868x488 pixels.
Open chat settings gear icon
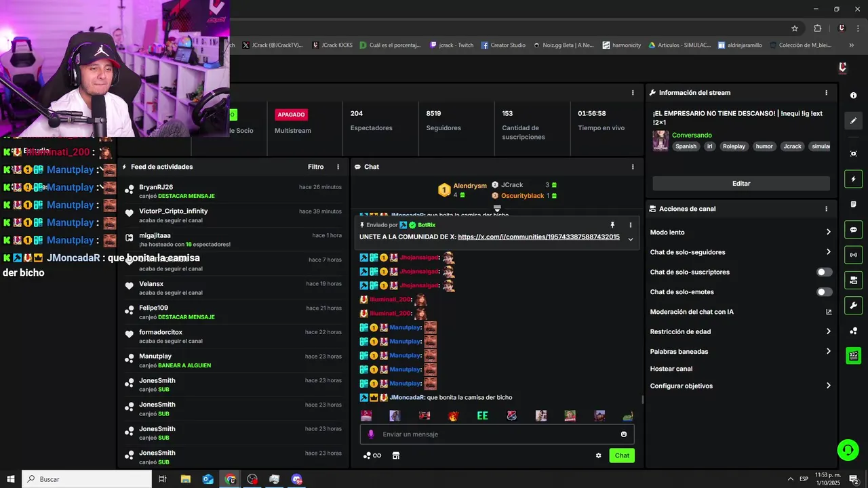tap(598, 455)
